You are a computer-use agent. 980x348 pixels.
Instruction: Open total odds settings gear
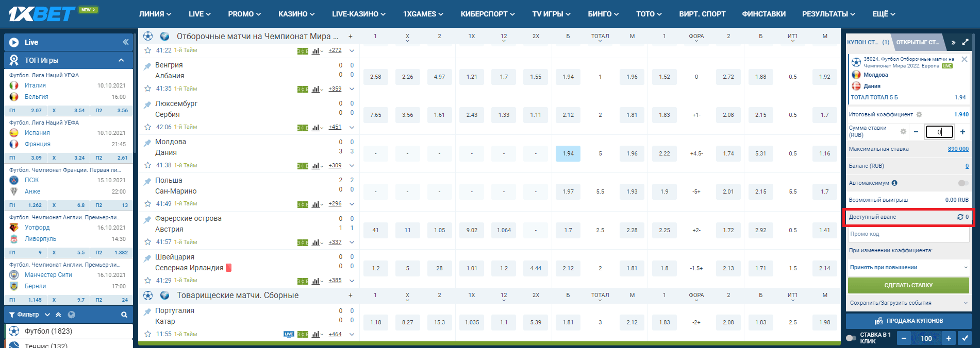pos(919,114)
